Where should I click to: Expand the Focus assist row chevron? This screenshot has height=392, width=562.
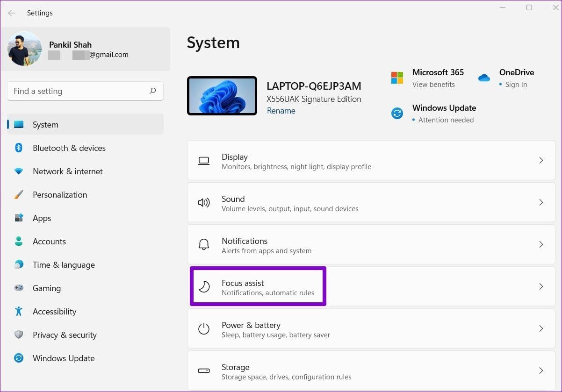point(541,286)
